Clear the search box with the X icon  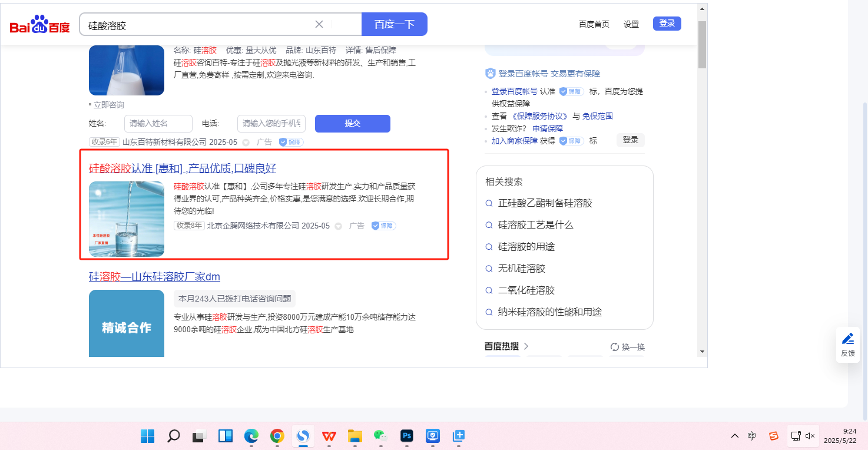point(319,24)
